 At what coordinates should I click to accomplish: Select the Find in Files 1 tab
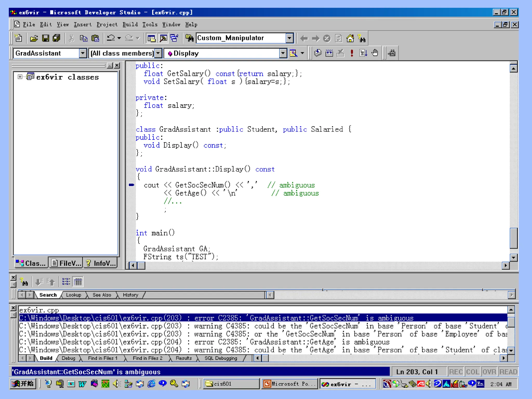click(103, 358)
